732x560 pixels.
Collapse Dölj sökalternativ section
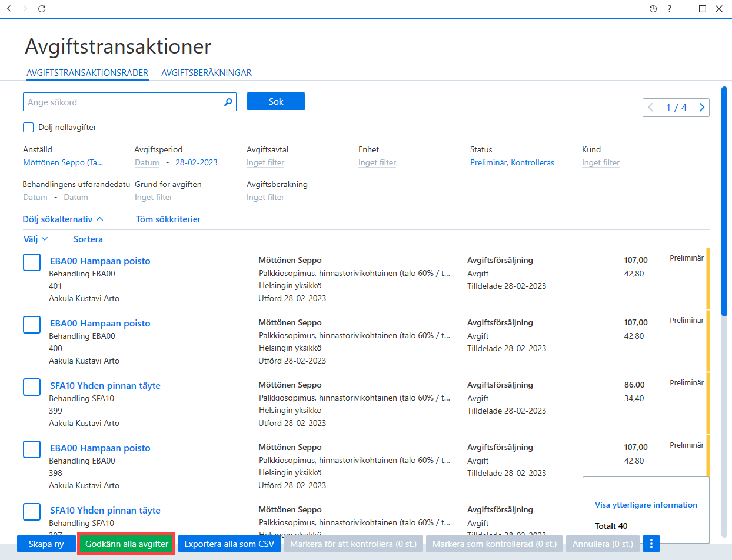tap(63, 219)
